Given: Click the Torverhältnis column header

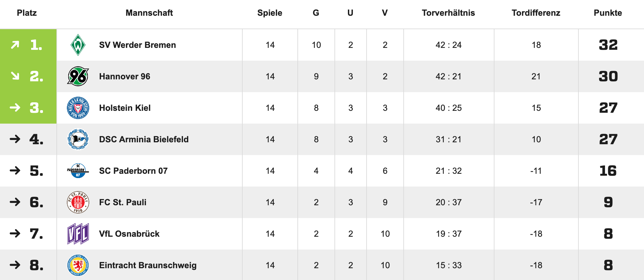Looking at the screenshot, I should (448, 13).
